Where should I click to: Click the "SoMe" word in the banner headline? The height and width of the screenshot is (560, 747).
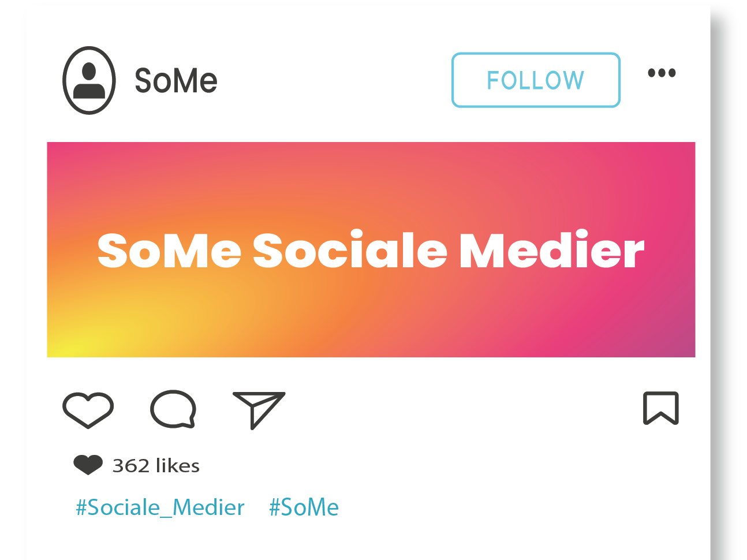[x=169, y=251]
